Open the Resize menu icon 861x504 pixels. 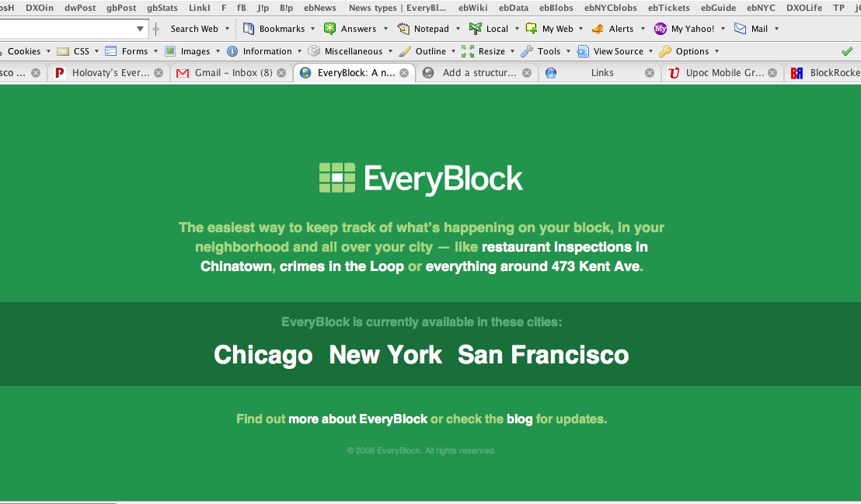(x=468, y=51)
